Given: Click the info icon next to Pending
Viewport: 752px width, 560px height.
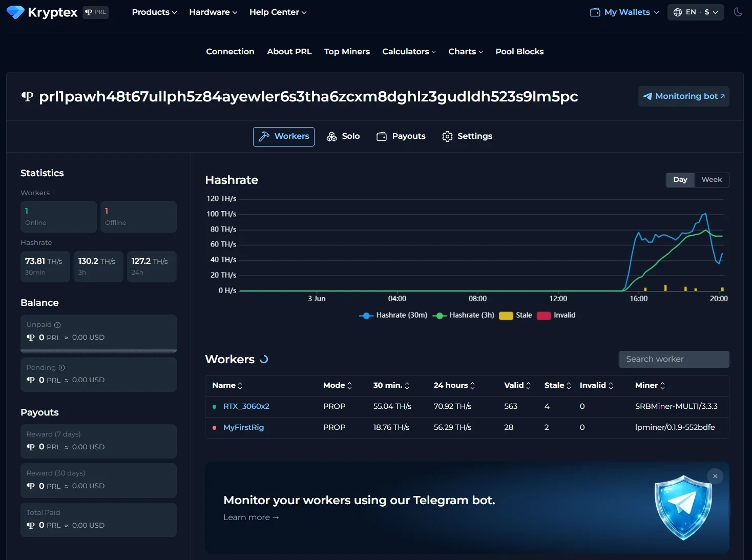Looking at the screenshot, I should (62, 368).
